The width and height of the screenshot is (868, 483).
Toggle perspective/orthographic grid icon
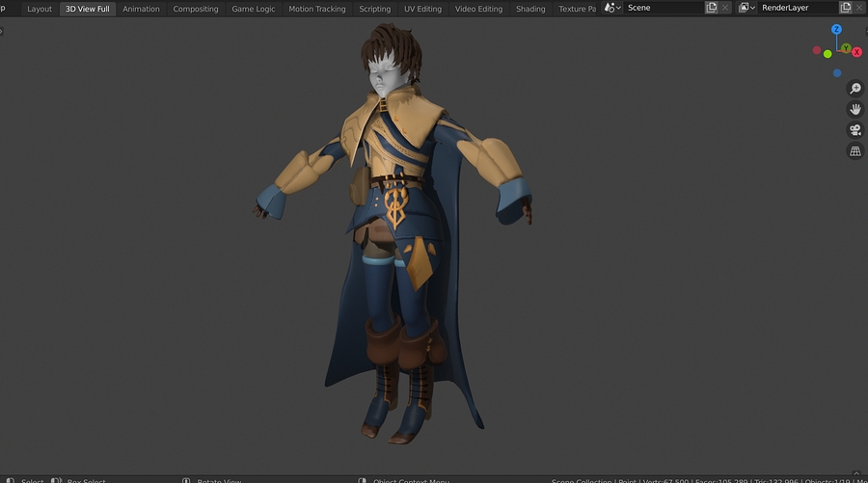click(854, 151)
